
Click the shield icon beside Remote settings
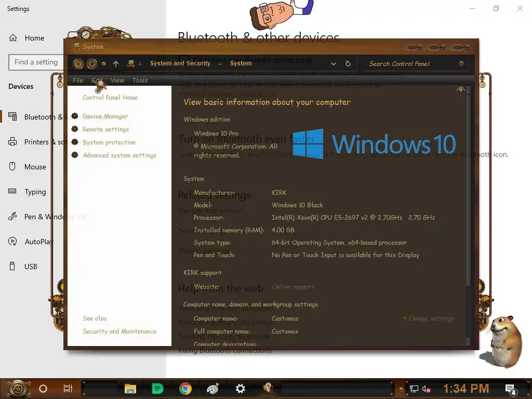point(75,129)
